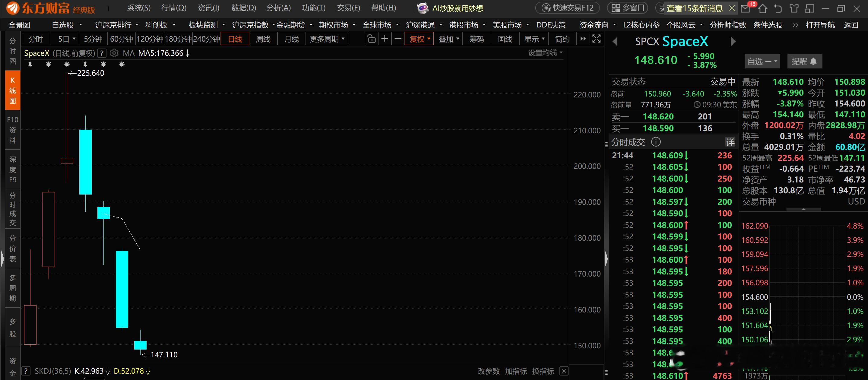Click 返回 to go back
Image resolution: width=868 pixels, height=380 pixels.
851,25
